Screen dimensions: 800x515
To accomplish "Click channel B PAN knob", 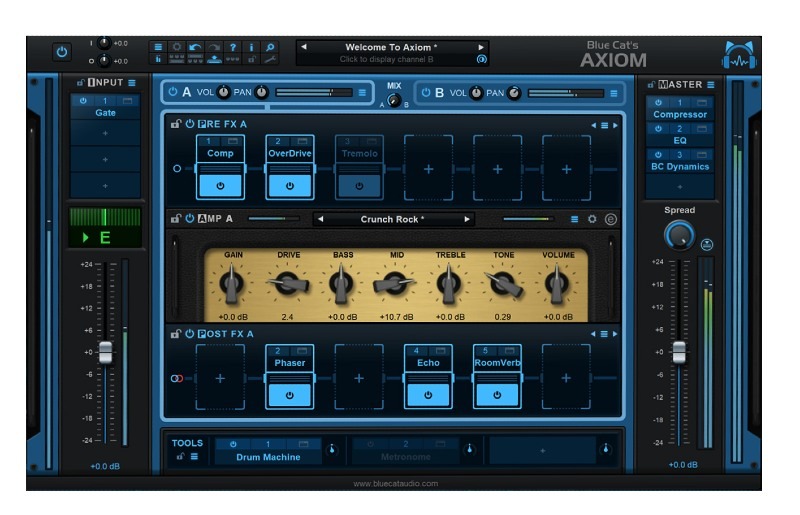I will tap(514, 93).
